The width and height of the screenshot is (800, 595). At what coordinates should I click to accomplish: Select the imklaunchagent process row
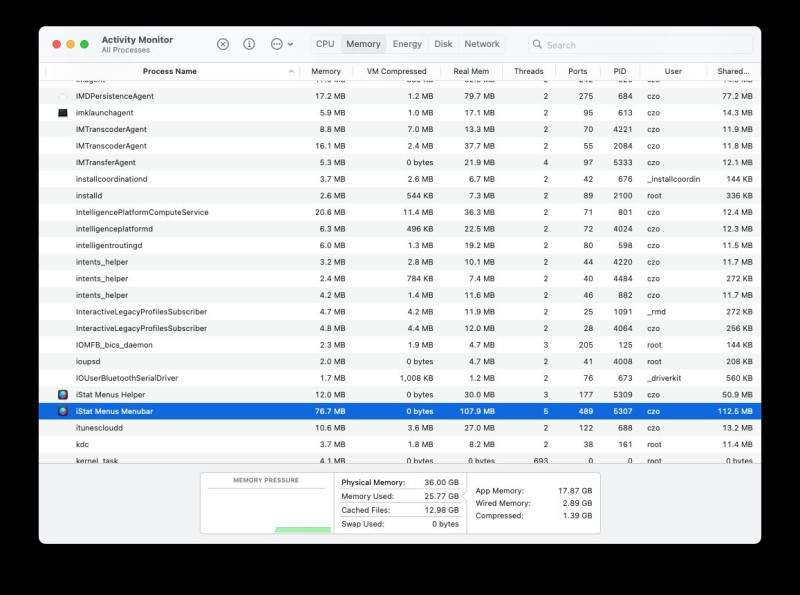pos(400,113)
